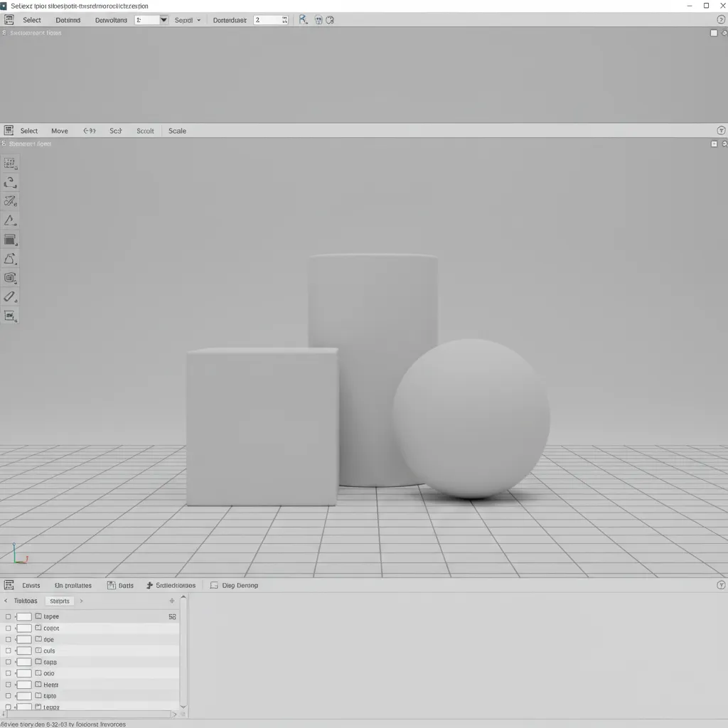Click the down arrow of the list scrollbar
The image size is (728, 728).
pos(183,706)
